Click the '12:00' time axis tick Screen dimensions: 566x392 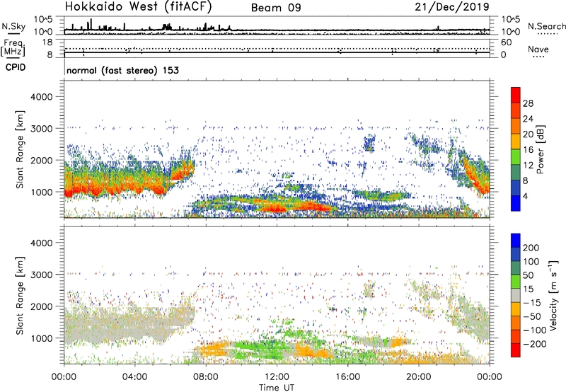[277, 377]
